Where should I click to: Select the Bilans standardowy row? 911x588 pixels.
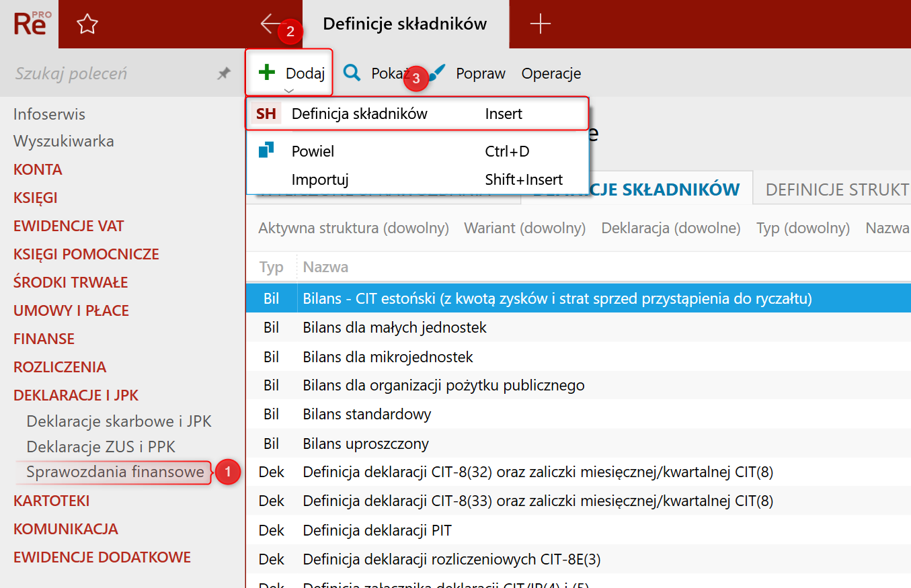click(578, 414)
